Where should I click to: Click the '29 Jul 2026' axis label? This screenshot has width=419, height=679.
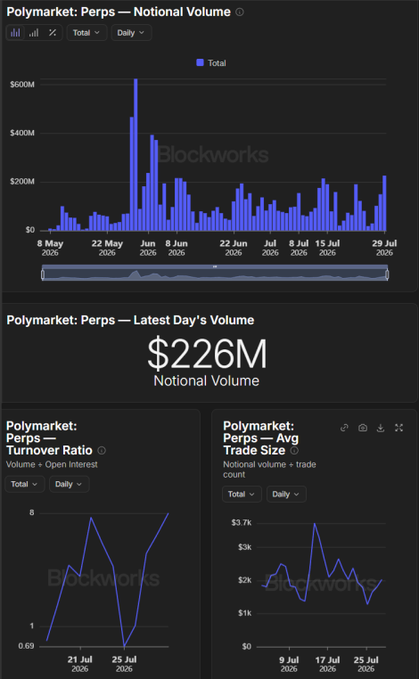point(384,248)
